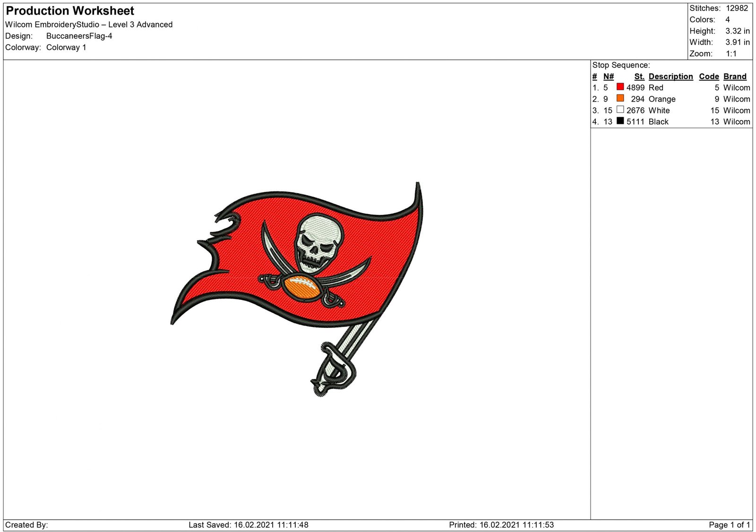This screenshot has width=756, height=532.
Task: Click the sword hilt below the flag
Action: tap(334, 369)
